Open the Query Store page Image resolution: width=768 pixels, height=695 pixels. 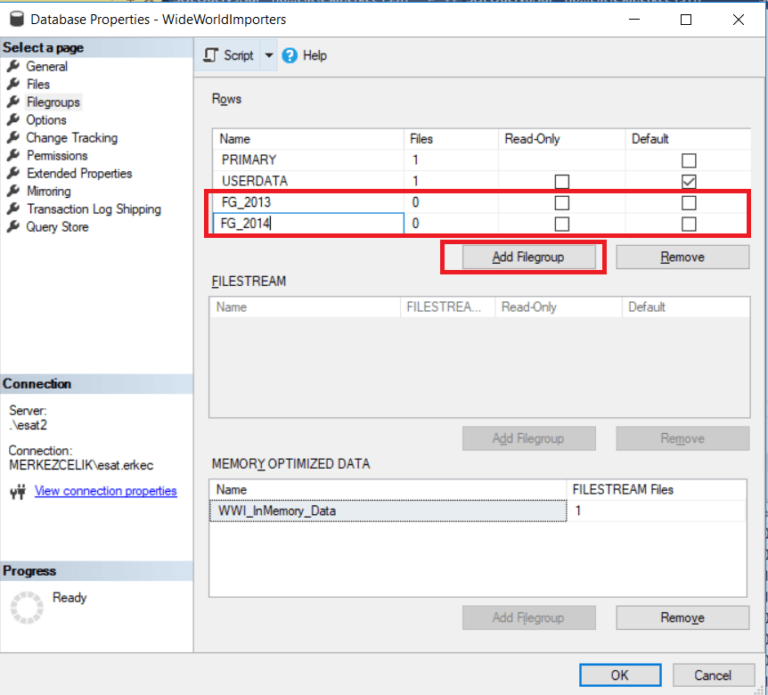(x=57, y=227)
